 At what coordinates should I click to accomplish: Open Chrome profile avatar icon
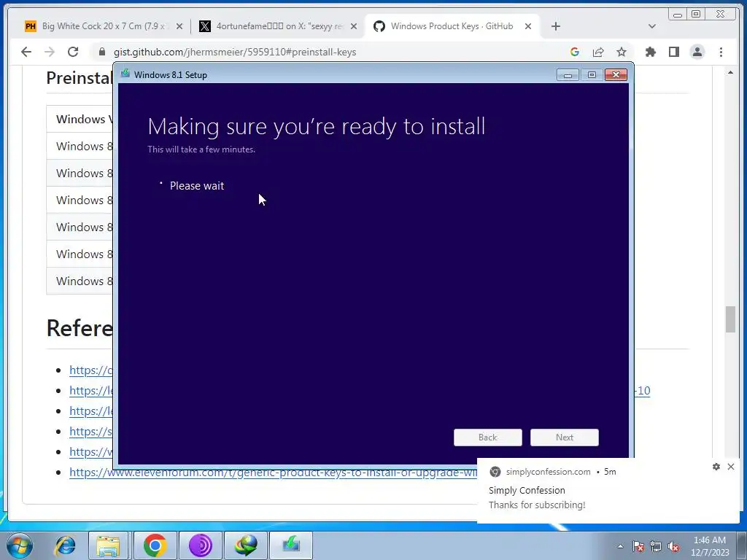(x=697, y=52)
